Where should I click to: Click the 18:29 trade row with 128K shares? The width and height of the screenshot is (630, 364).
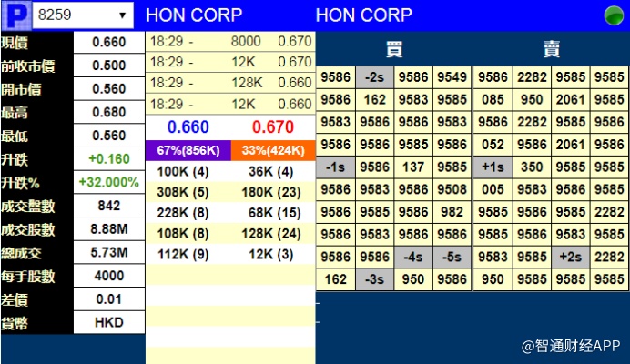[x=230, y=83]
